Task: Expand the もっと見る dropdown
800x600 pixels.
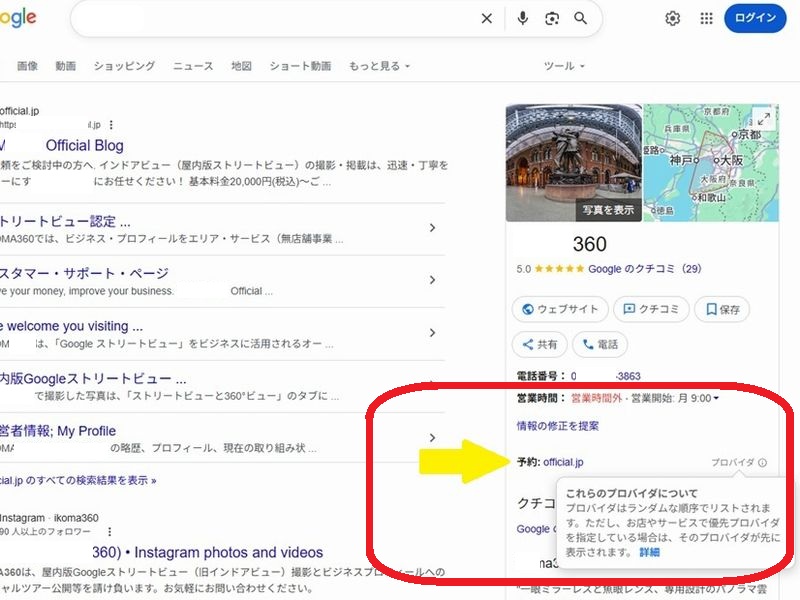Action: point(379,66)
